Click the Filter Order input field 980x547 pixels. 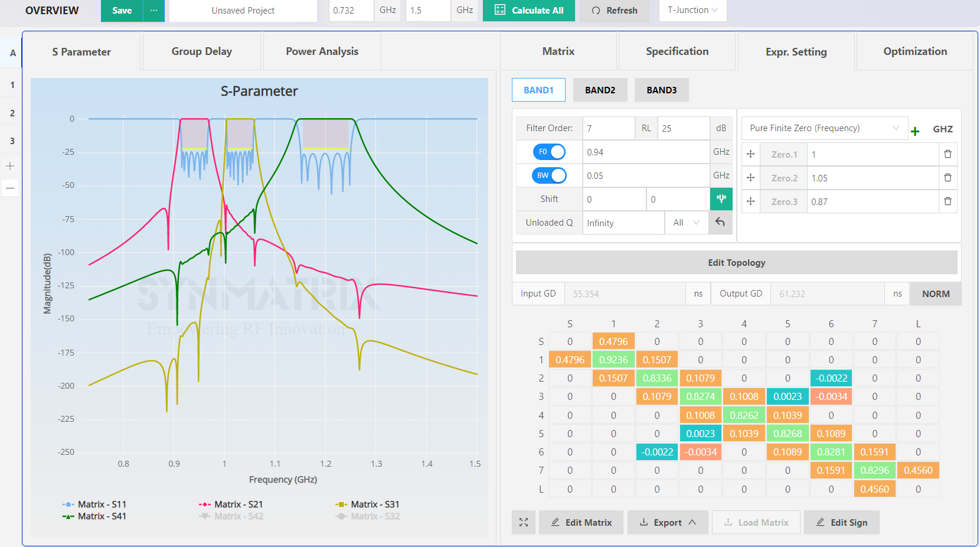coord(608,128)
